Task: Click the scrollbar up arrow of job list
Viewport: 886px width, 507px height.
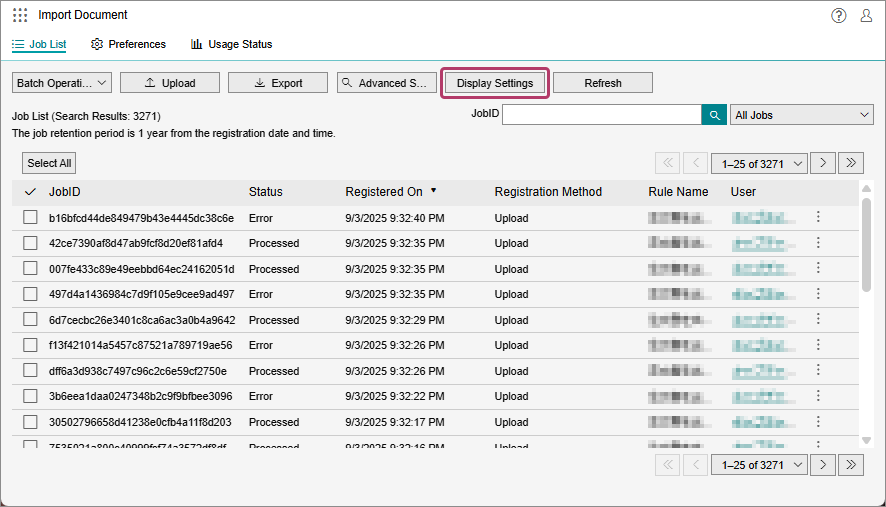Action: click(x=866, y=188)
